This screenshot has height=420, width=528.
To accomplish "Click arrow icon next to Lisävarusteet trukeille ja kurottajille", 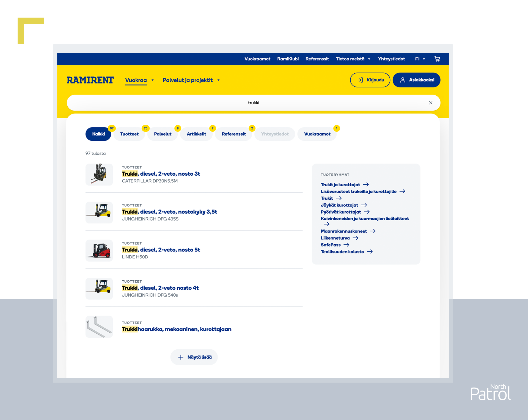I will coord(402,191).
